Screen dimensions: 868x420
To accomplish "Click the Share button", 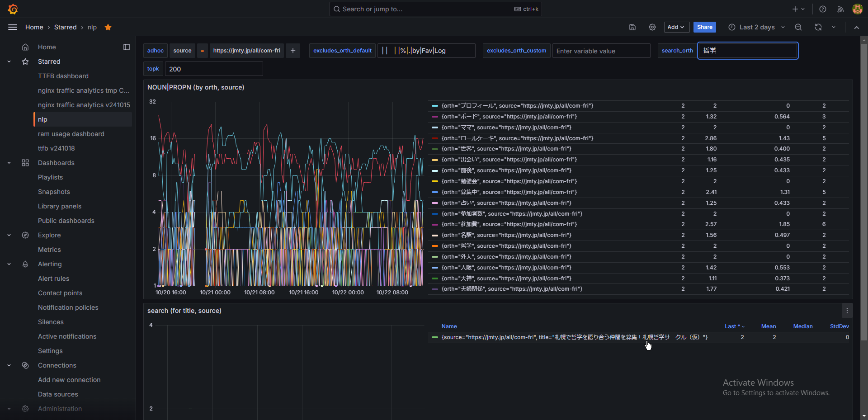I will pyautogui.click(x=704, y=27).
